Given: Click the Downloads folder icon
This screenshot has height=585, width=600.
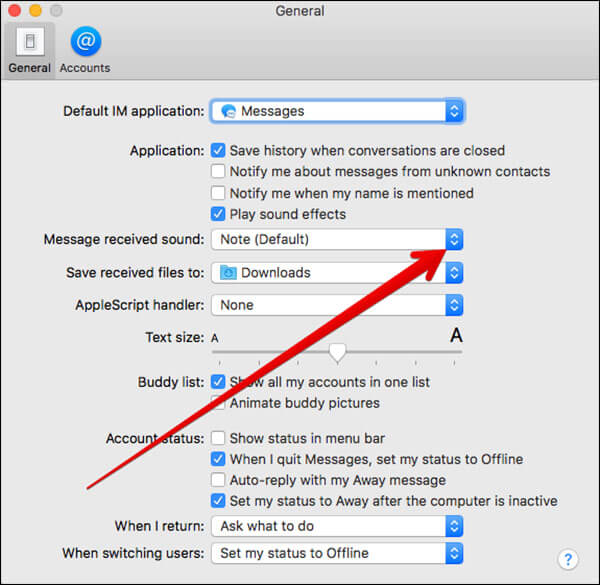Looking at the screenshot, I should (228, 273).
